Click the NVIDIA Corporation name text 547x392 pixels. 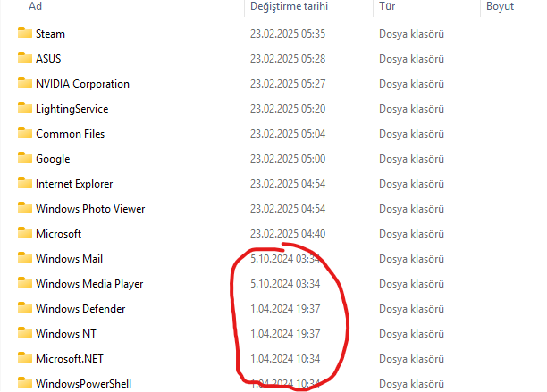pos(82,84)
